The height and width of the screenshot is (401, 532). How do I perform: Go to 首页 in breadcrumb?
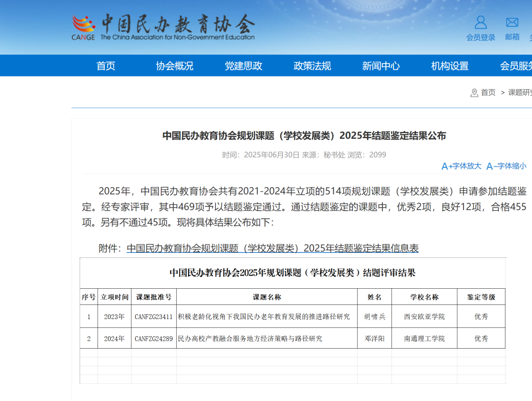pos(488,92)
